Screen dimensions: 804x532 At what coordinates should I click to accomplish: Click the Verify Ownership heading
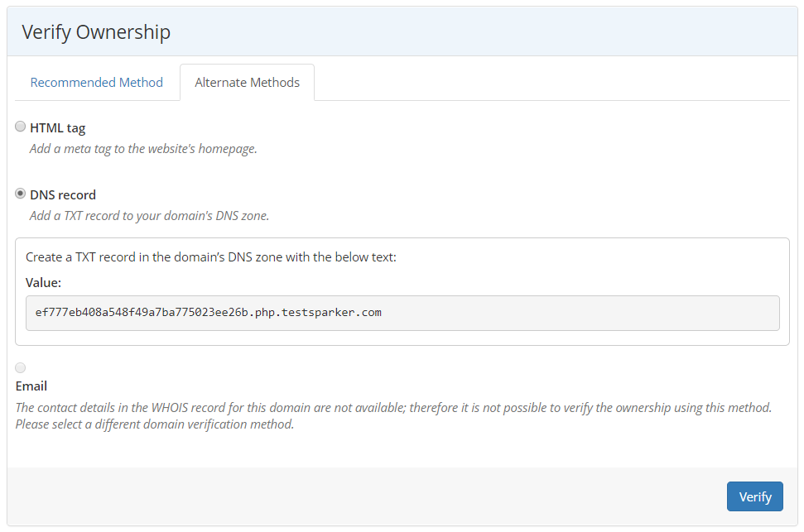coord(99,31)
